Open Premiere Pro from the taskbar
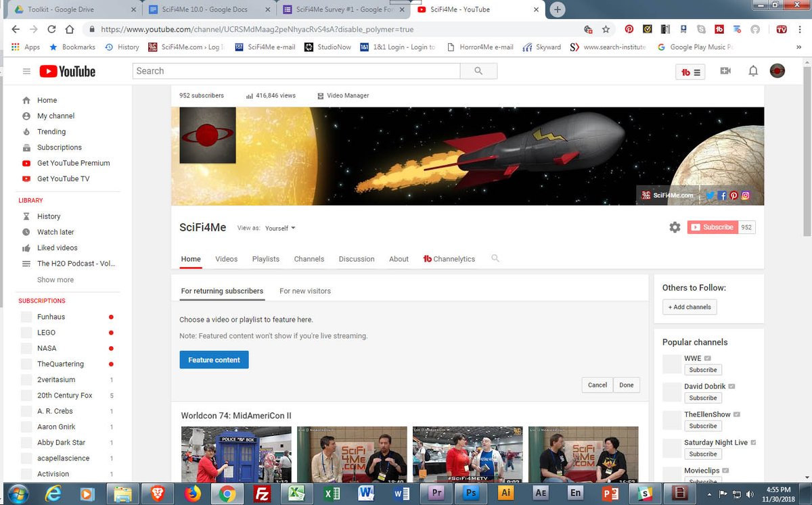Viewport: 812px width, 505px height. coord(436,494)
